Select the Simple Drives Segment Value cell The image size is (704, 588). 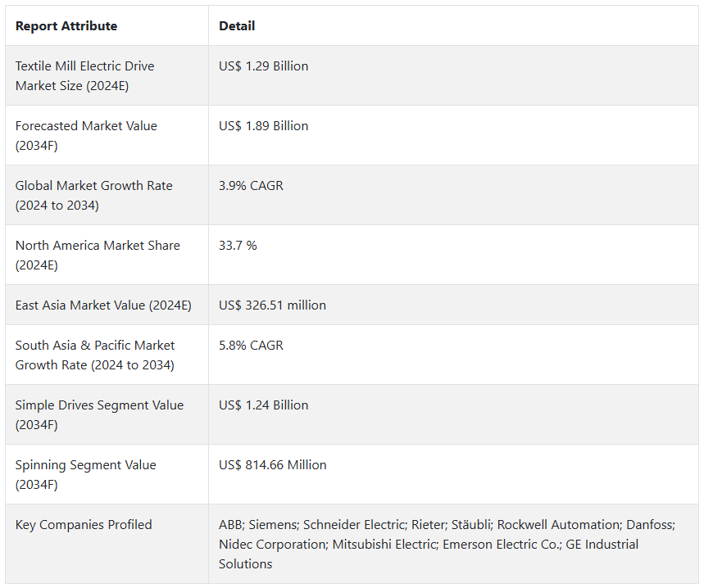point(99,414)
